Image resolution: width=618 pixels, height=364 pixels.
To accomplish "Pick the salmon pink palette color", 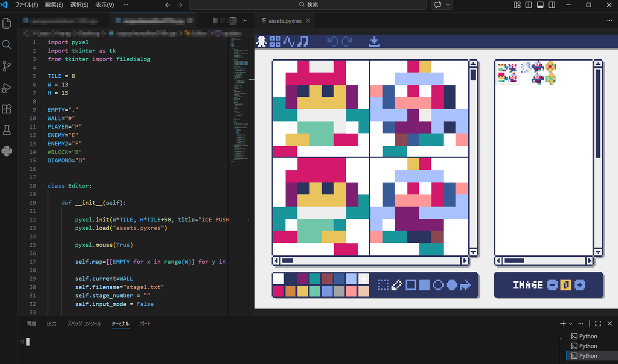I will tap(351, 291).
